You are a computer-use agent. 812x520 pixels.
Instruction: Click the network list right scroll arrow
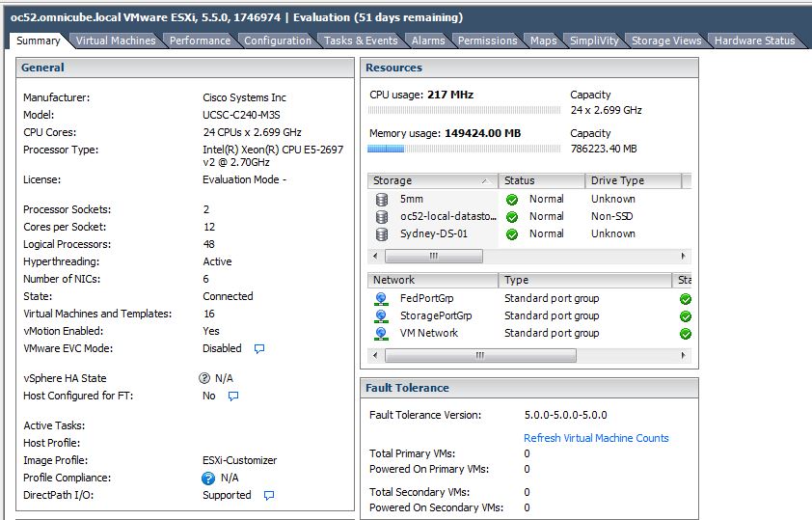click(x=684, y=355)
